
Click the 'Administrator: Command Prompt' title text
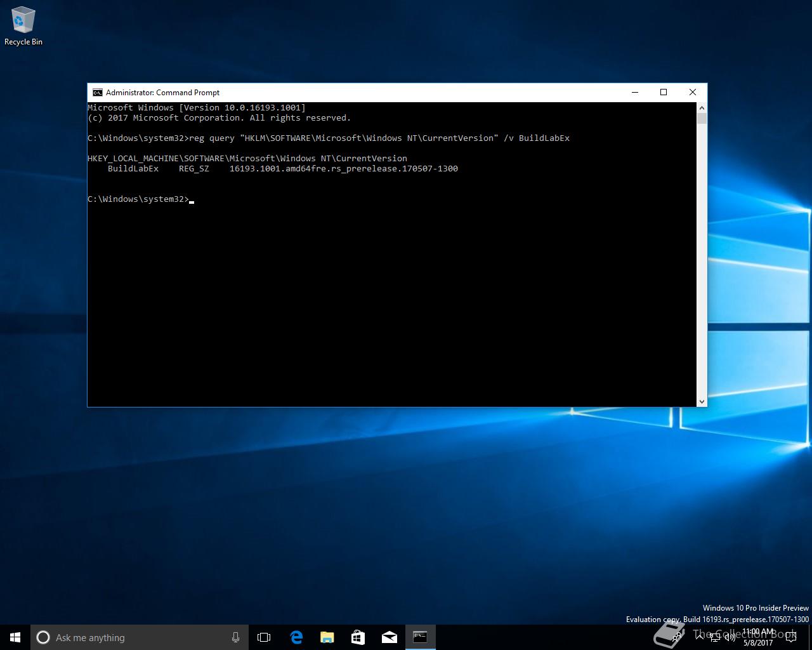click(x=162, y=92)
